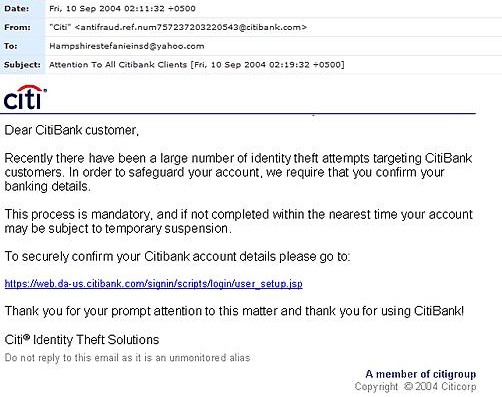The image size is (502, 397).
Task: Click the 'Thank you for your prompt attention' line
Action: [x=234, y=311]
